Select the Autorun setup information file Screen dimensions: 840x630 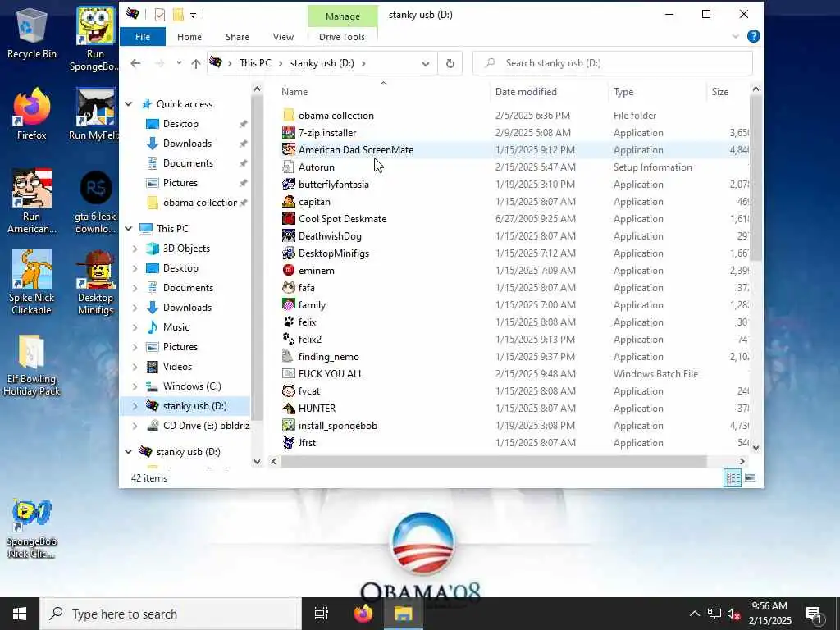316,167
